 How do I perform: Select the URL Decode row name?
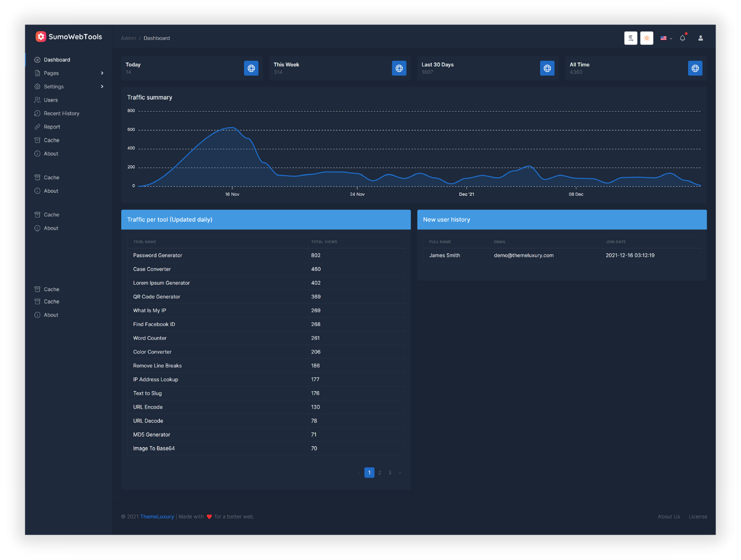(x=148, y=421)
